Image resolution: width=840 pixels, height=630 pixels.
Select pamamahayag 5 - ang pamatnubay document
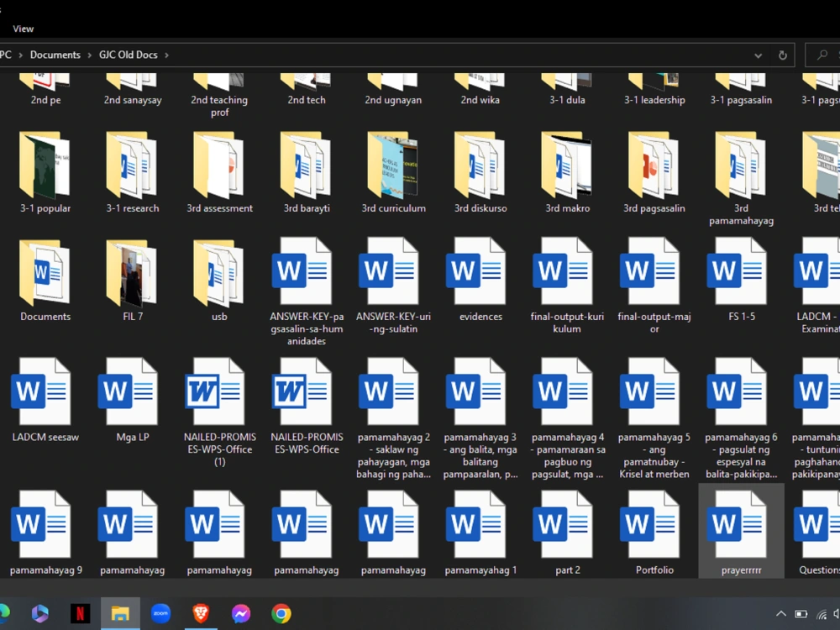point(654,418)
